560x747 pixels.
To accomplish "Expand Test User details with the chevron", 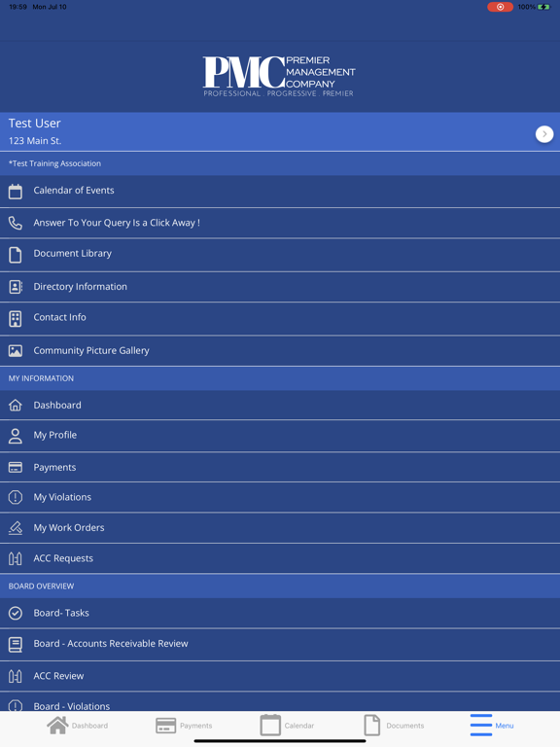I will point(544,134).
